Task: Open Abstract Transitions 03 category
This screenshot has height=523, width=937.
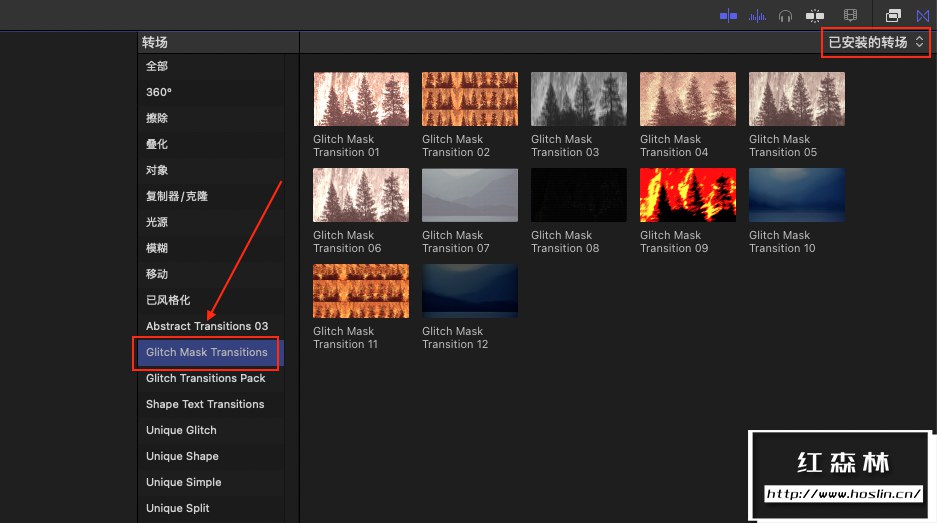Action: coord(212,326)
